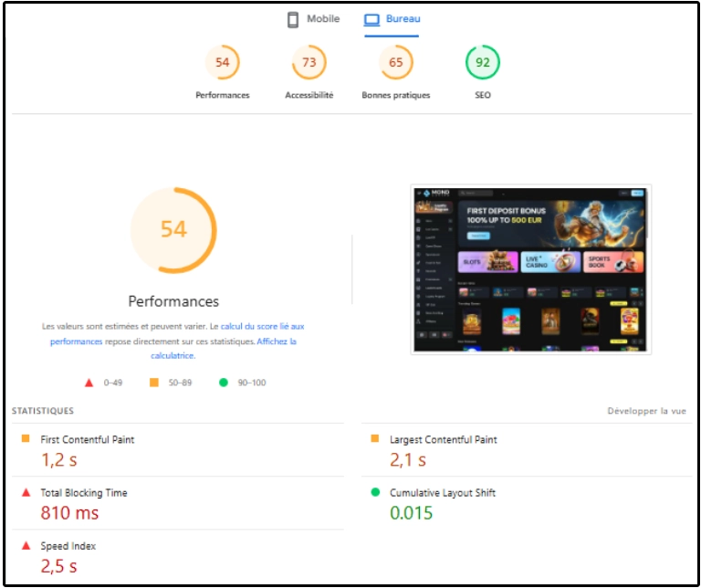Click the Accessibilité score gauge 73
The width and height of the screenshot is (701, 588).
[309, 63]
